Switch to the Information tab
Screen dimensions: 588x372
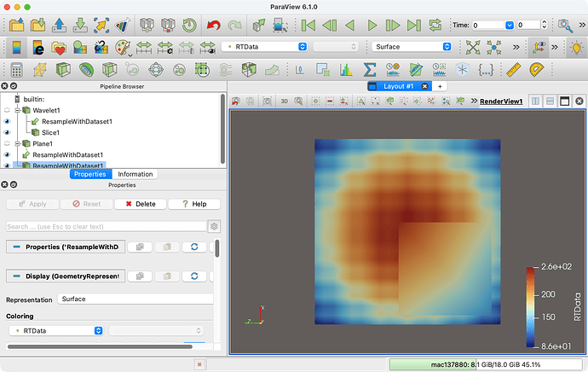[x=135, y=174]
